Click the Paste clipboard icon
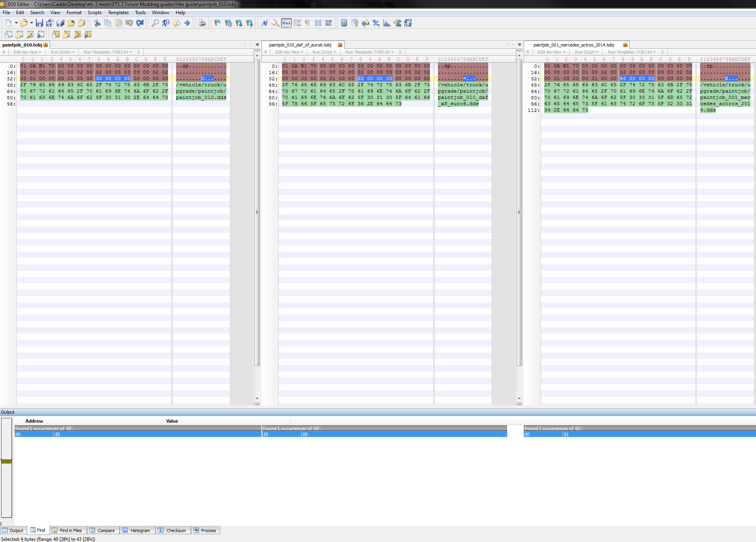 click(118, 23)
